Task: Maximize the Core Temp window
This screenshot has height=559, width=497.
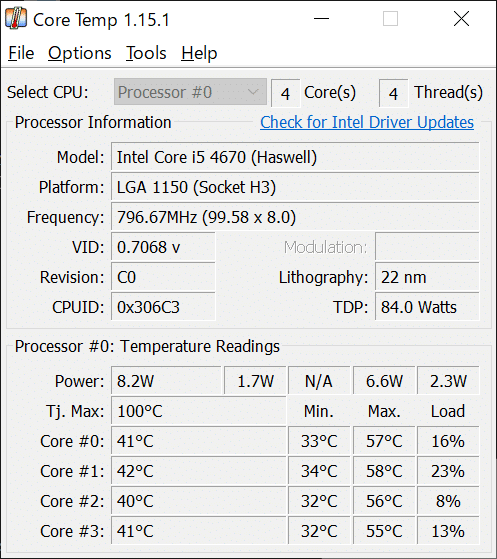Action: (x=390, y=19)
